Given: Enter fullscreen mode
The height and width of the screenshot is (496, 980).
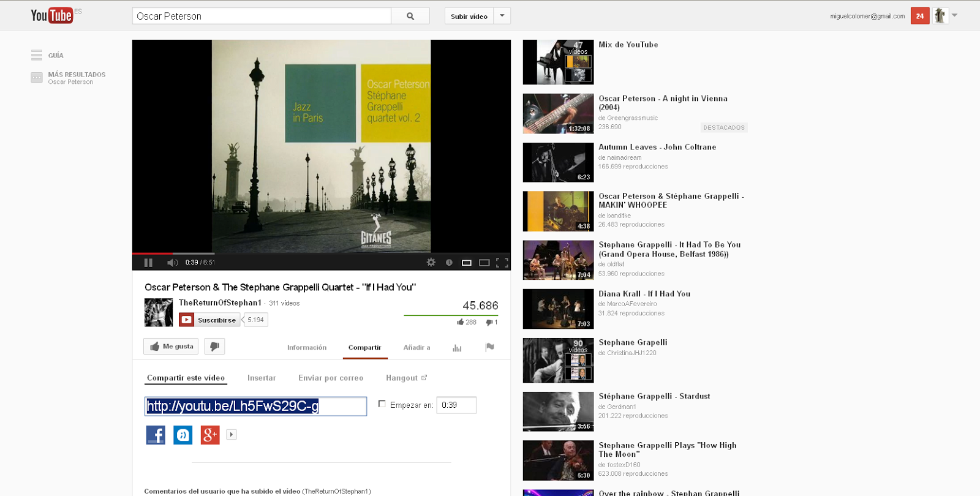Looking at the screenshot, I should point(502,262).
